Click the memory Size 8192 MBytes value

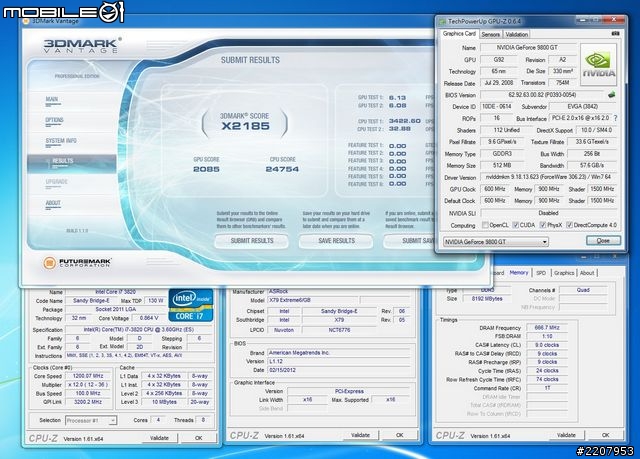[487, 299]
